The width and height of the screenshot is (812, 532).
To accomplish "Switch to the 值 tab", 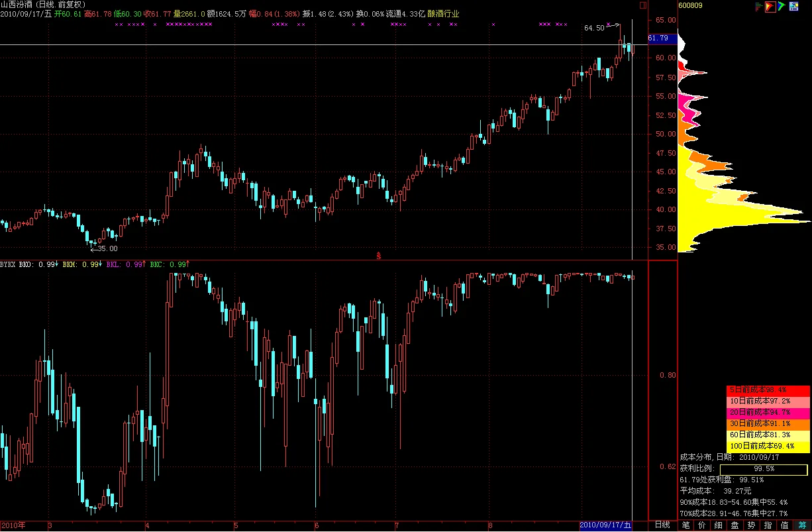I will (x=785, y=525).
